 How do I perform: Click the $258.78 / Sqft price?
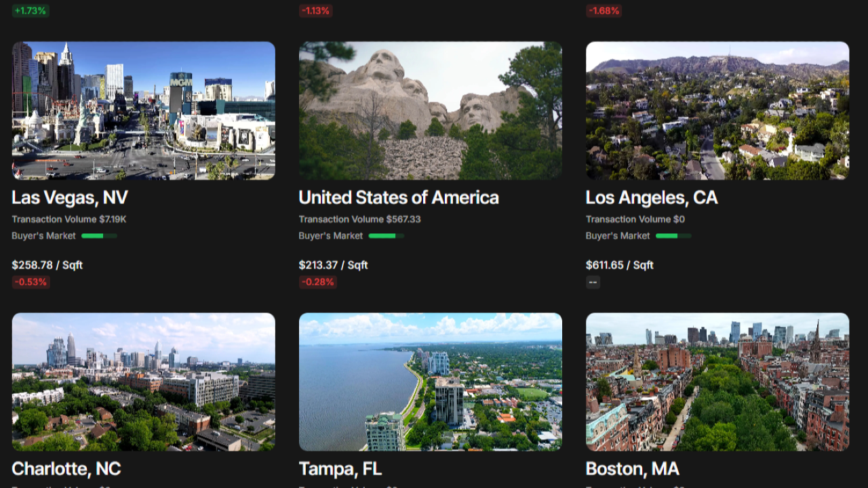click(x=47, y=265)
